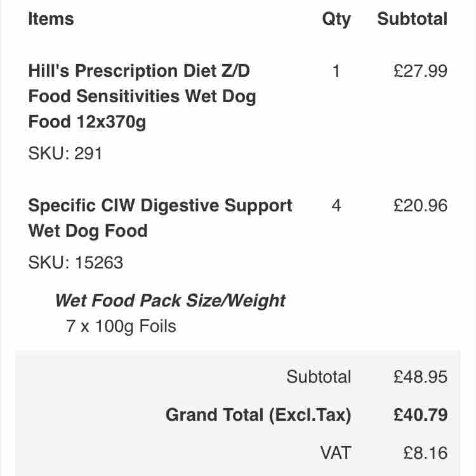Click quantity 4 for Specific CIW item

tap(336, 206)
